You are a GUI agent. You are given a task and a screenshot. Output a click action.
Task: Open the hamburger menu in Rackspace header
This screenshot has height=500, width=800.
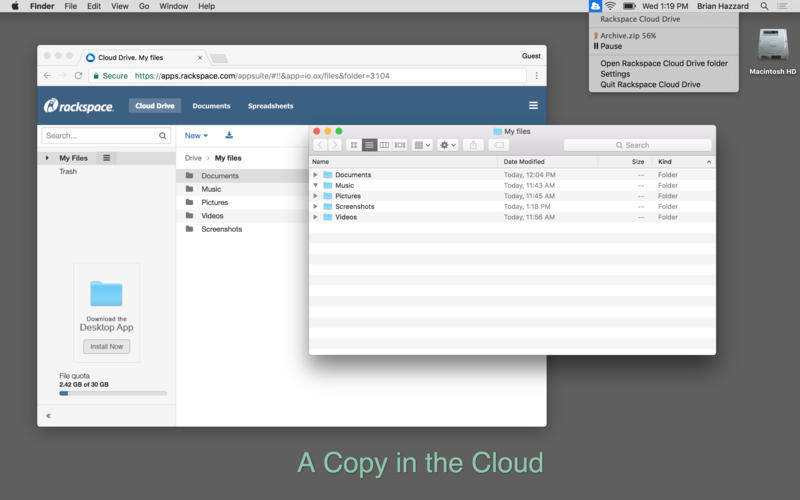533,106
